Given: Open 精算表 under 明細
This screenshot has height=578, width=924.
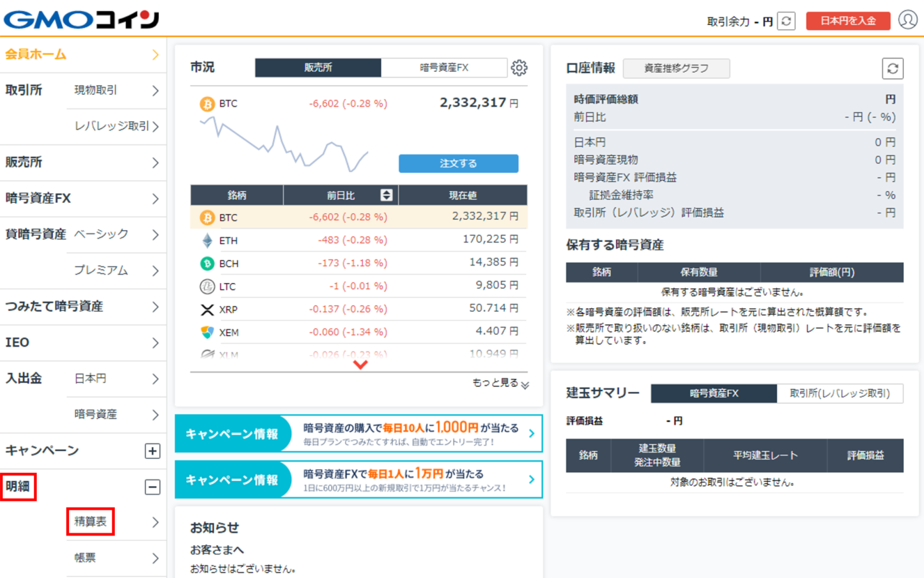Looking at the screenshot, I should (116, 522).
